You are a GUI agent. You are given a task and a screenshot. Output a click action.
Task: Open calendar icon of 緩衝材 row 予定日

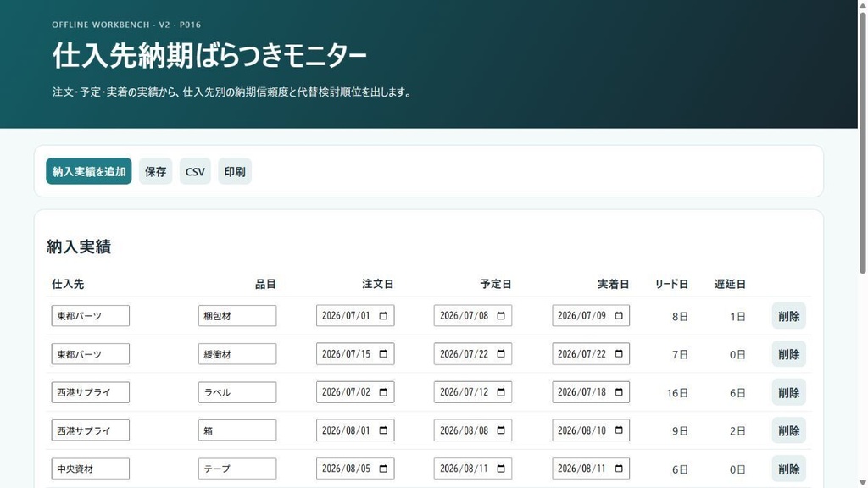[501, 353]
